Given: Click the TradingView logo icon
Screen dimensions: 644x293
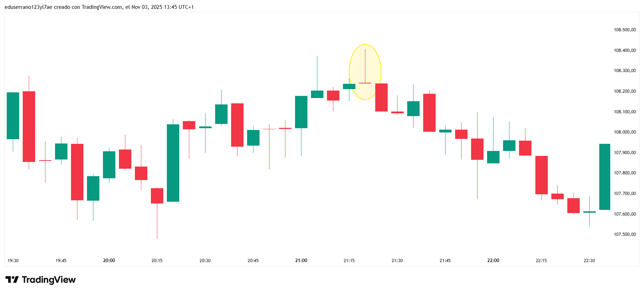Looking at the screenshot, I should (12, 280).
